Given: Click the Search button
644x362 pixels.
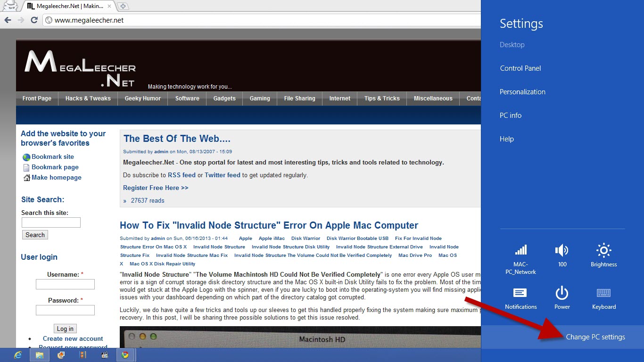Looking at the screenshot, I should click(x=35, y=235).
